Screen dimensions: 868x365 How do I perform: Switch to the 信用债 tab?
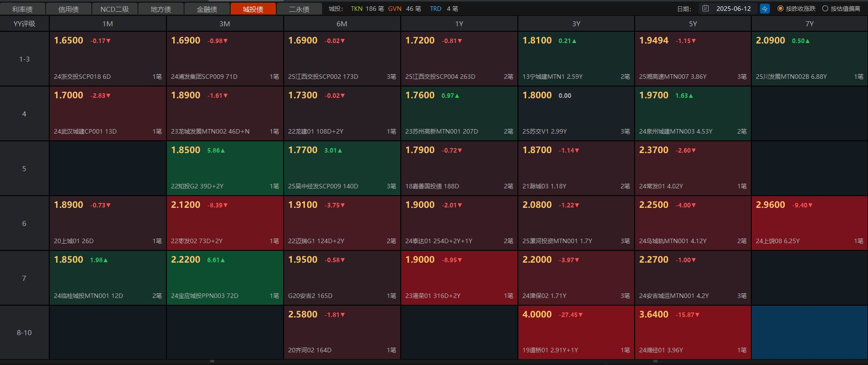tap(69, 9)
